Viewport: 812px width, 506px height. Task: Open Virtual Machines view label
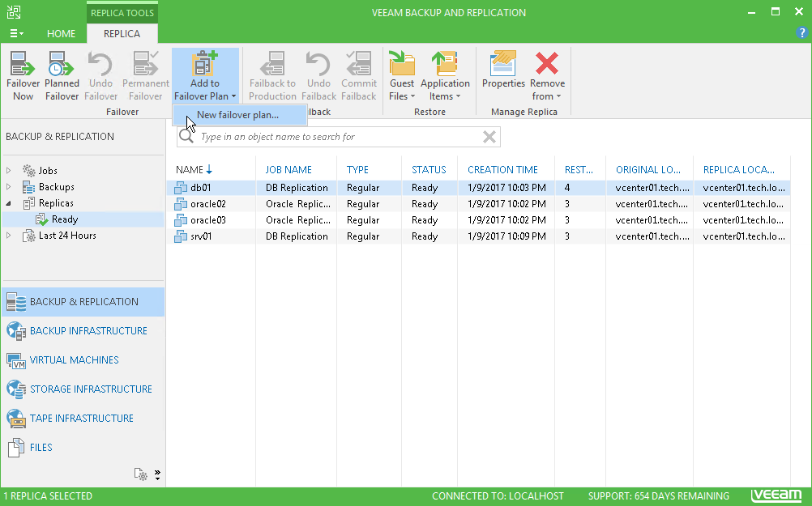click(x=74, y=359)
